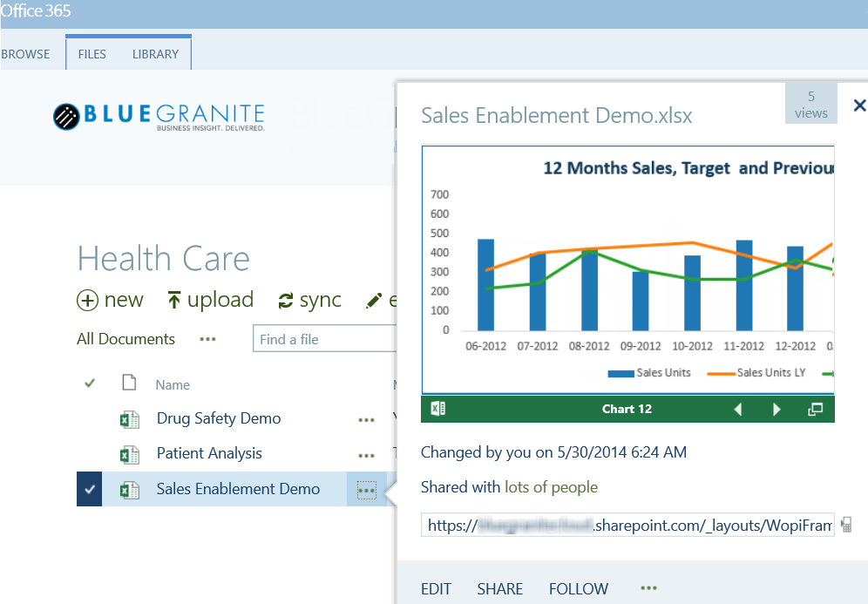
Task: Click the sync arrows icon
Action: point(286,301)
